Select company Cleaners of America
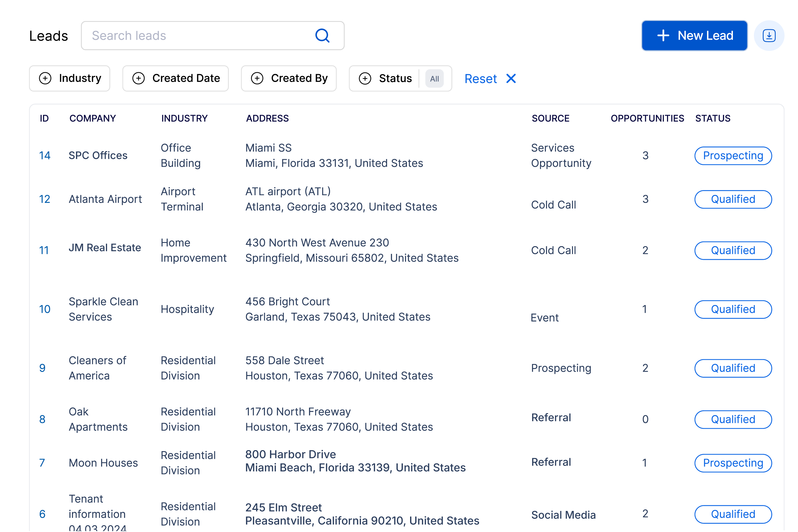Screen dimensions: 798x532 [97, 368]
